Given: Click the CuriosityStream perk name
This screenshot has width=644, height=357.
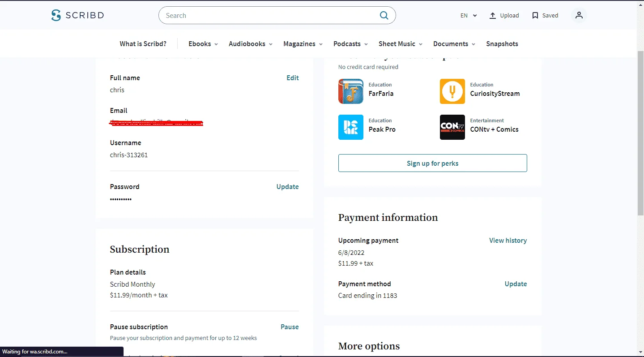Looking at the screenshot, I should [x=495, y=94].
